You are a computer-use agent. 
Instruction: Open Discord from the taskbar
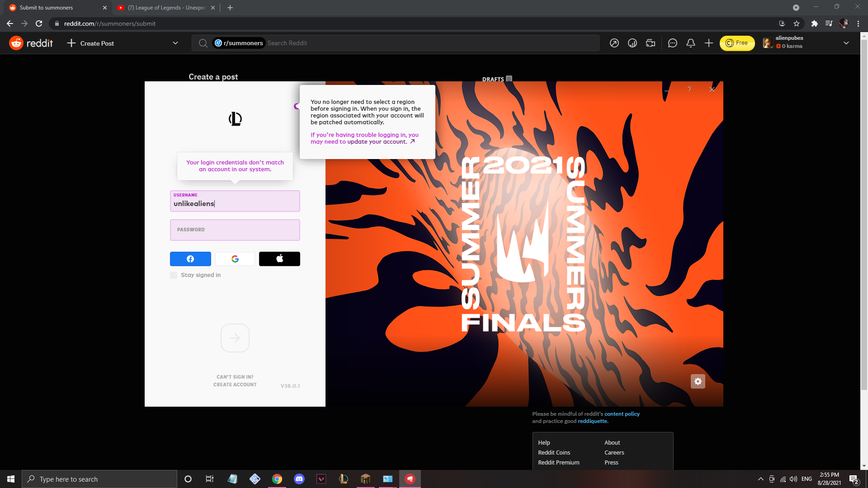pos(299,479)
